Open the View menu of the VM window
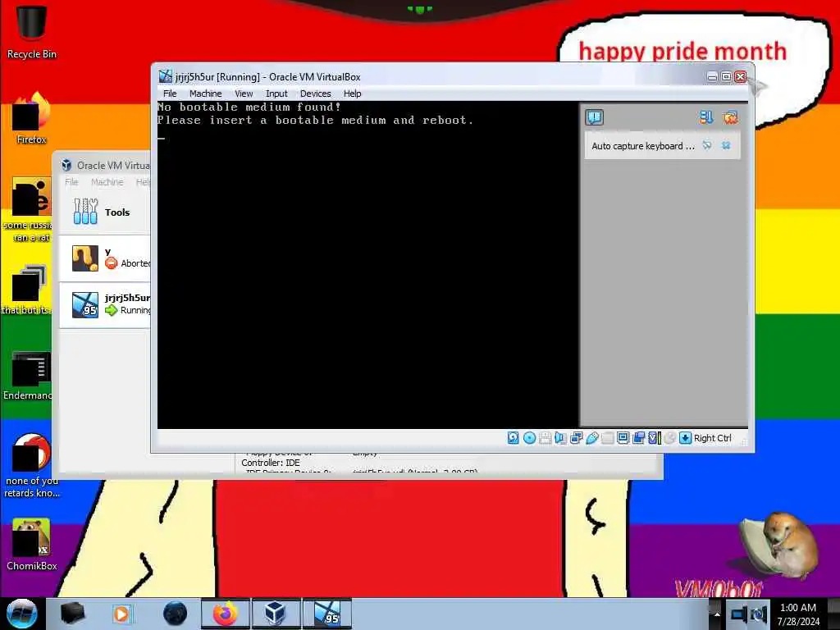The height and width of the screenshot is (630, 840). pos(244,94)
